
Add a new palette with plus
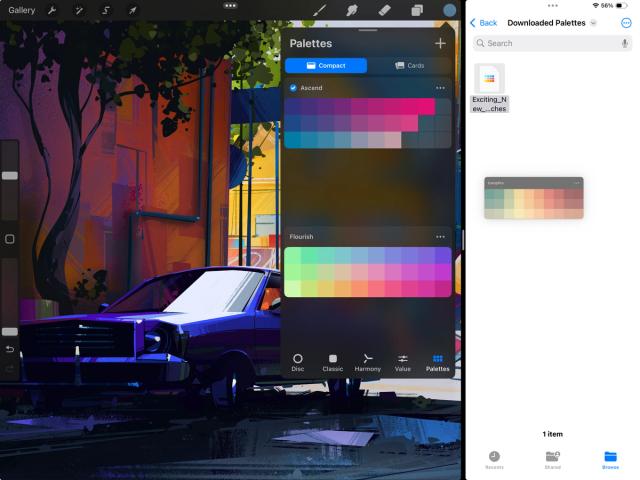coord(440,43)
